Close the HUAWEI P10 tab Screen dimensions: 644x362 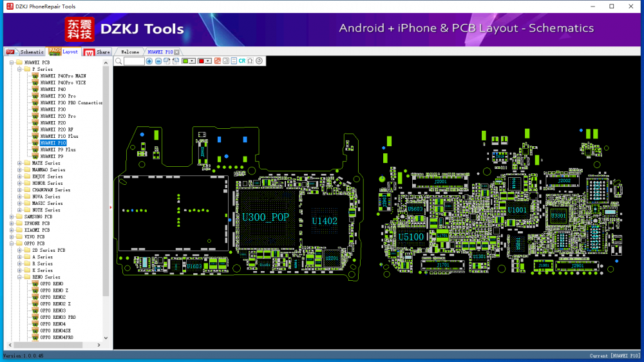(176, 52)
